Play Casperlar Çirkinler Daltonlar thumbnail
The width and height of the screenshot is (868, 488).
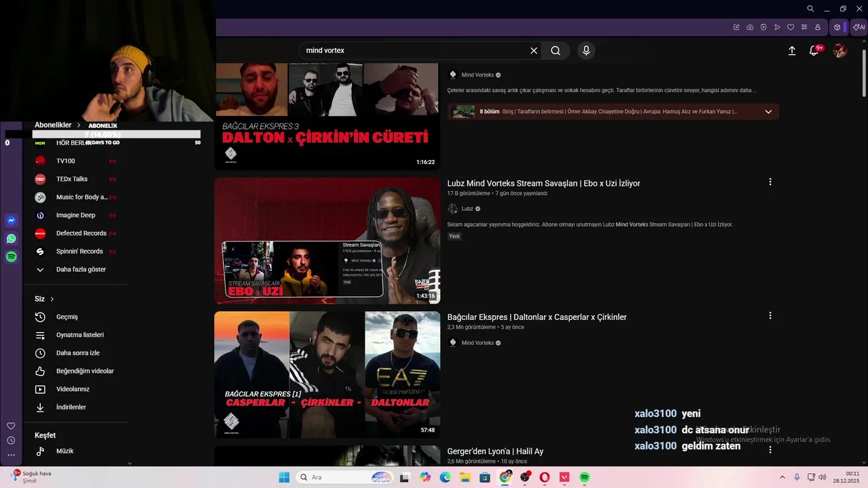[x=328, y=375]
